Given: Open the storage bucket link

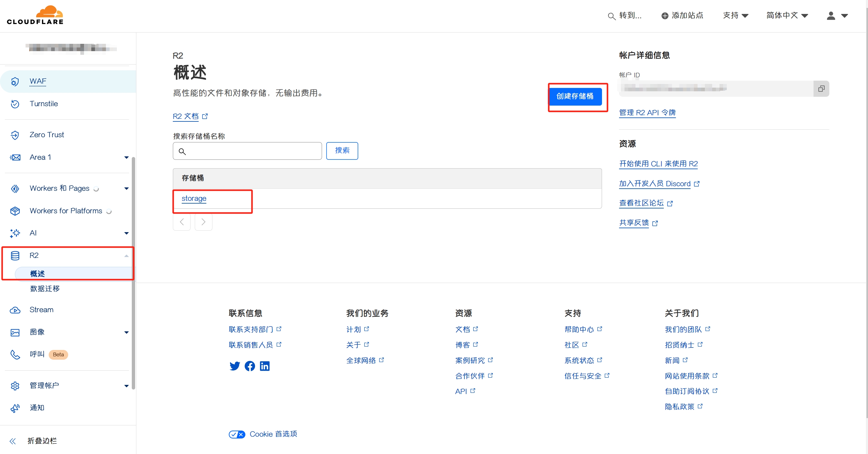Looking at the screenshot, I should (194, 198).
